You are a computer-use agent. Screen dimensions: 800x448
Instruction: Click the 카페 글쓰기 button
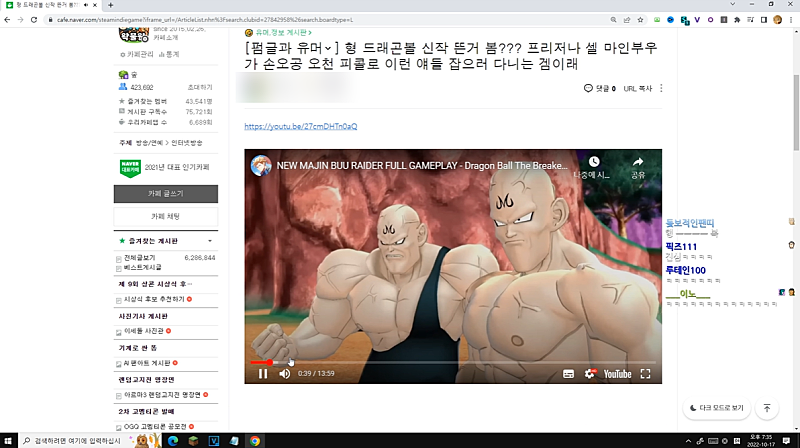tap(166, 193)
